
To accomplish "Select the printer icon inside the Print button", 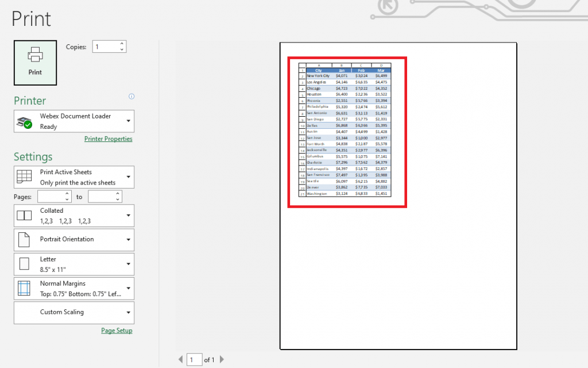I will coord(34,55).
